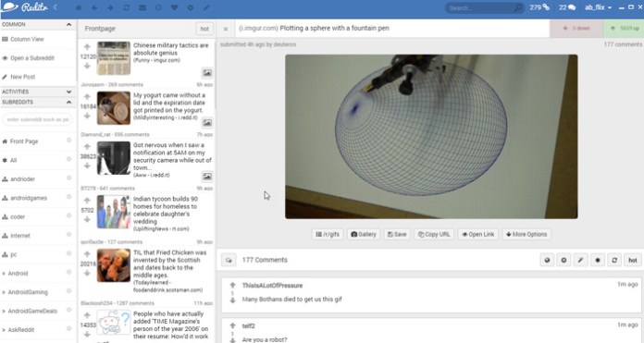Click the home icon in the top toolbar
Image resolution: width=644 pixels, height=343 pixels.
click(79, 7)
